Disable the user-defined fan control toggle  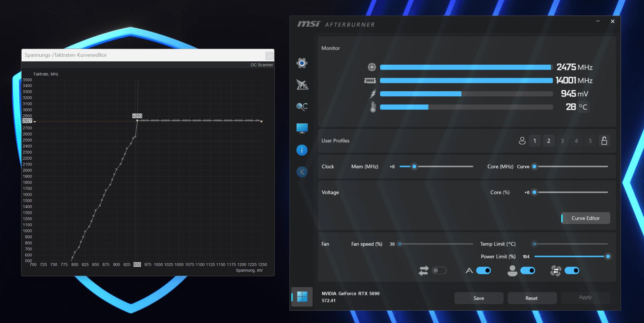pos(528,271)
